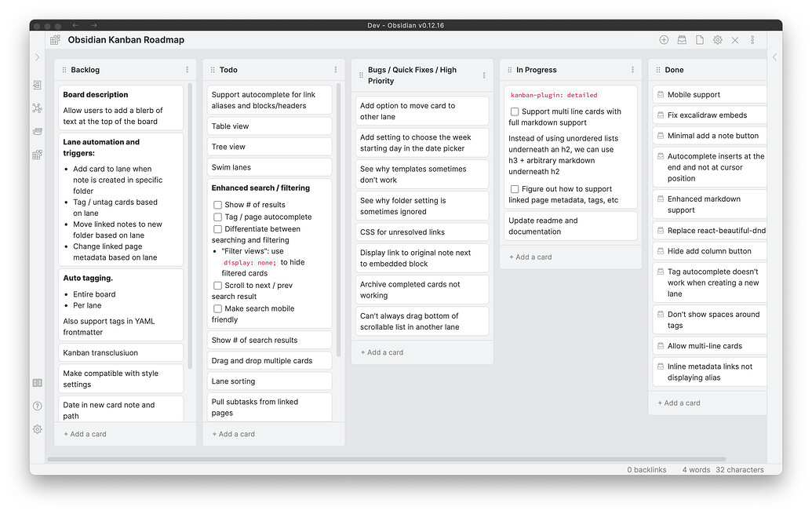Screen dimensions: 812x514
Task: Open the Backlog lane menu
Action: [187, 70]
